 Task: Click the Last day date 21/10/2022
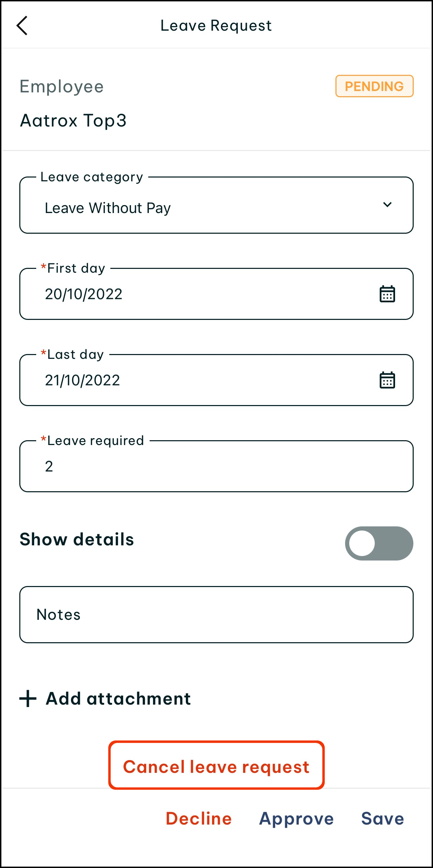pyautogui.click(x=82, y=380)
